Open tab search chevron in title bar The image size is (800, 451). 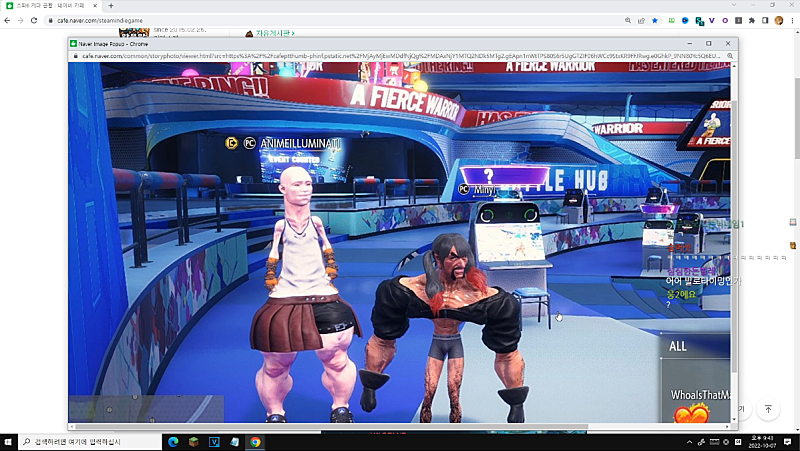[734, 5]
